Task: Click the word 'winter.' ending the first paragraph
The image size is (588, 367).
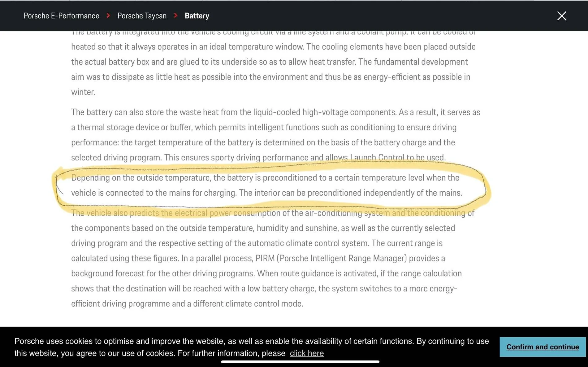Action: point(83,92)
